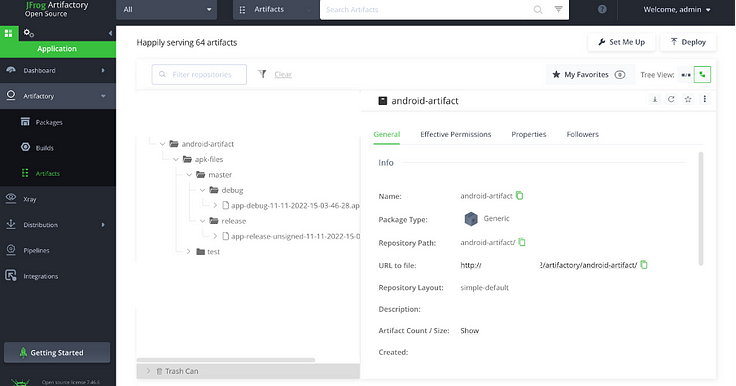Copy the Repository Path to clipboard
Screen dimensions: 736x386
pyautogui.click(x=522, y=242)
